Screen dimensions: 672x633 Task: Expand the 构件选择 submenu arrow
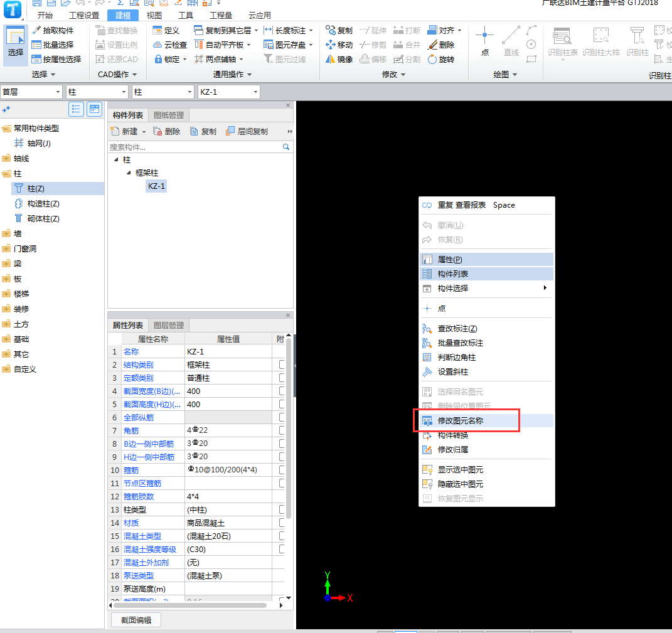[x=545, y=288]
